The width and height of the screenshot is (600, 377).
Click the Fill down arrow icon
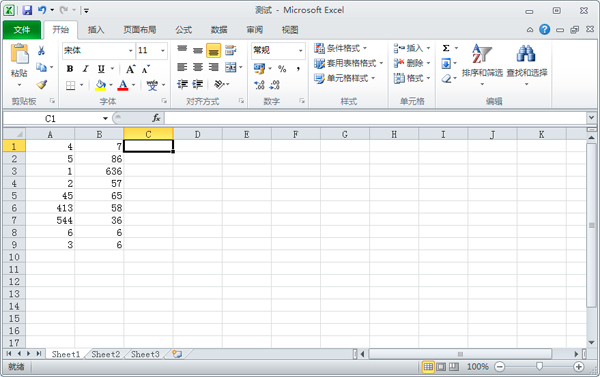point(446,64)
